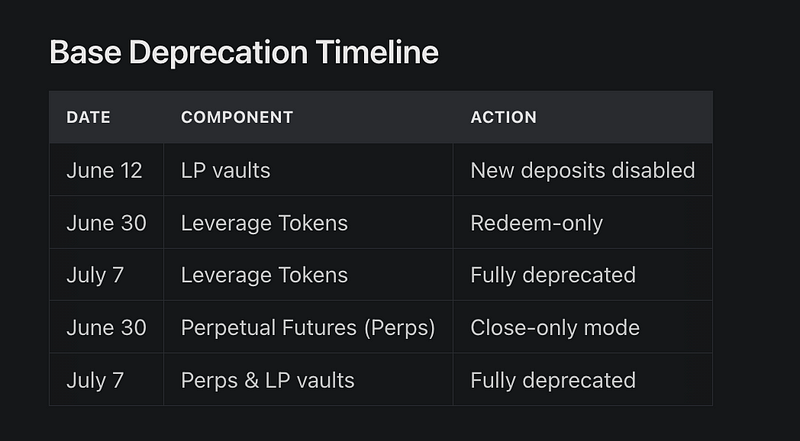Click the June 12 date cell
800x441 pixels.
tap(104, 170)
